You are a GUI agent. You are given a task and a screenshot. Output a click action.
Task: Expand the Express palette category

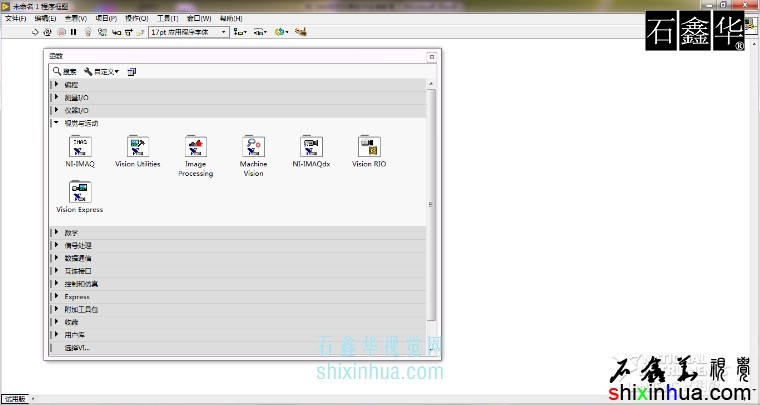[x=238, y=296]
